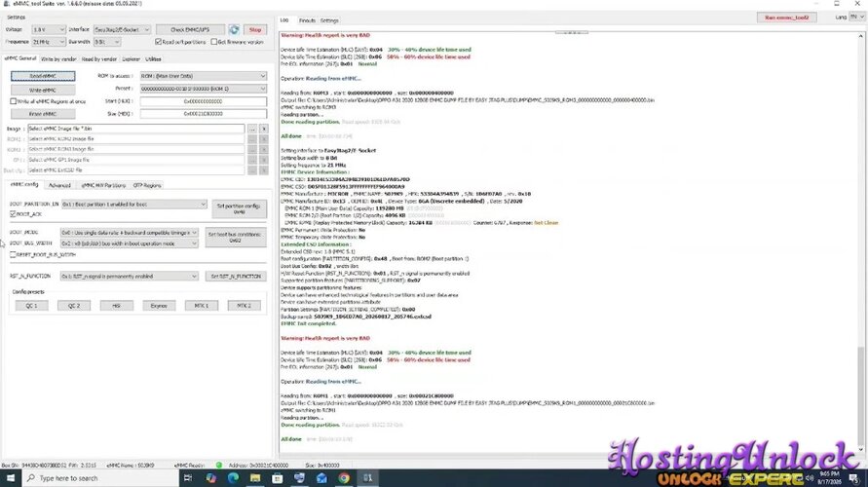Viewport: 868px width, 487px height.
Task: Open the OTP Regions tab
Action: 147,185
